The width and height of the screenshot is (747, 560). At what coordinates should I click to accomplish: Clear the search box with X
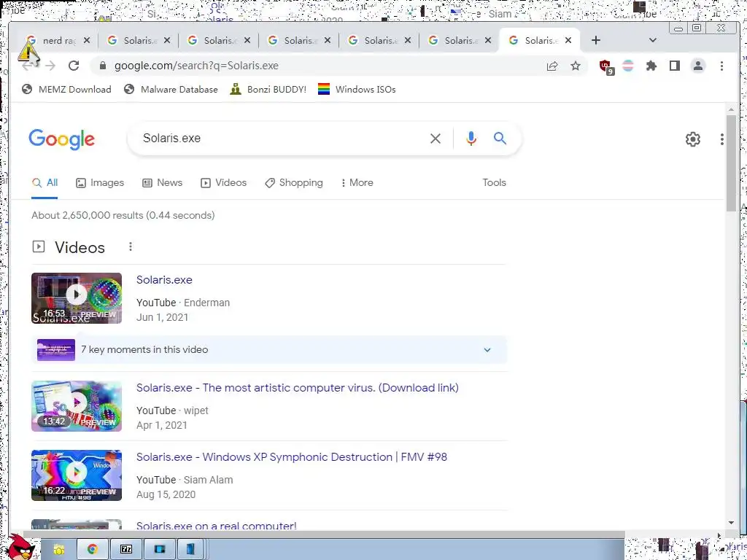(x=436, y=139)
